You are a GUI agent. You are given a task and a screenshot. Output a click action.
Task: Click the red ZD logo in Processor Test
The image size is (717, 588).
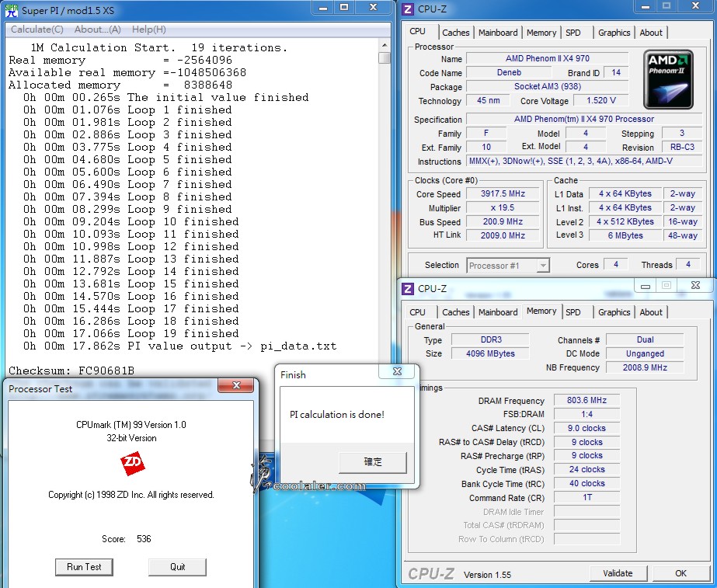(133, 463)
